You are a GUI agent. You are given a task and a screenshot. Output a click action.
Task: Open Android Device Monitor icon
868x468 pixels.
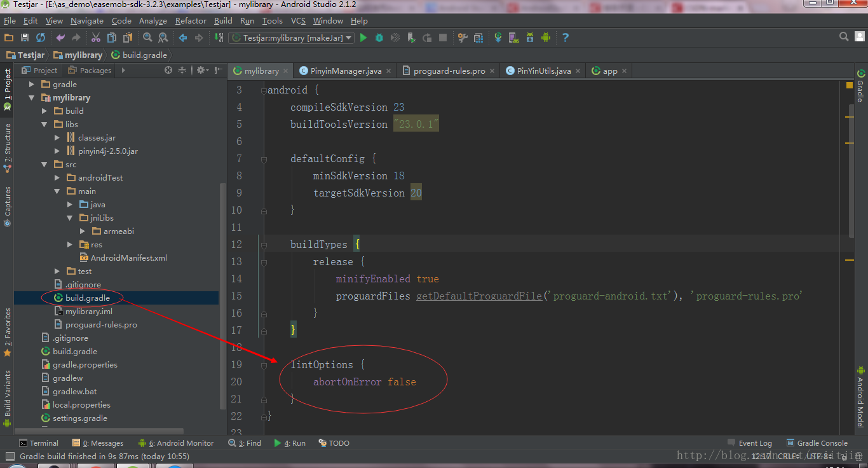546,38
